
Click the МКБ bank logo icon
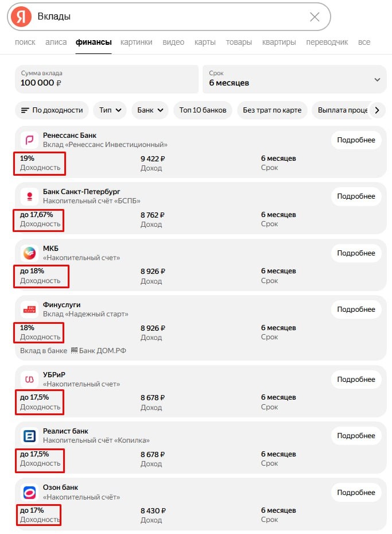(29, 253)
